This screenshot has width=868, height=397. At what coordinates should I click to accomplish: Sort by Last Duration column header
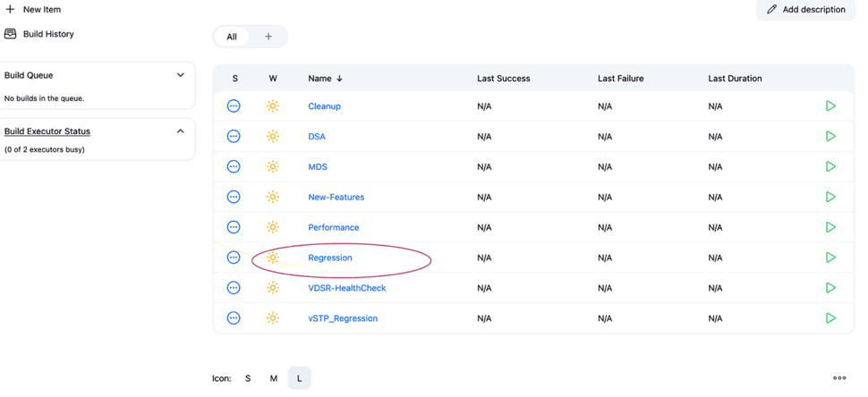click(735, 79)
